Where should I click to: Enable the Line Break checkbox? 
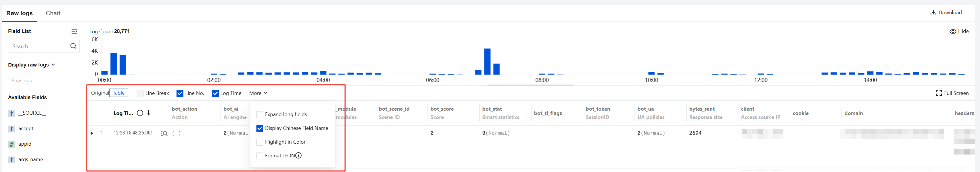[140, 93]
